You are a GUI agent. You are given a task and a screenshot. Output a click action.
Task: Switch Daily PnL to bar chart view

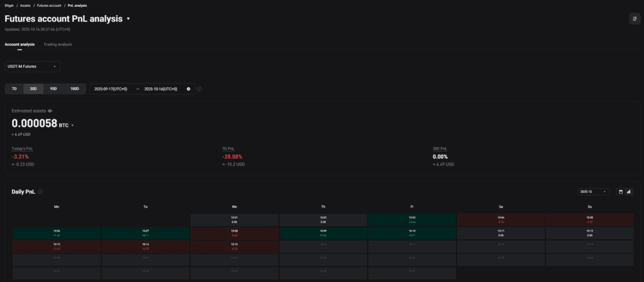tap(628, 192)
